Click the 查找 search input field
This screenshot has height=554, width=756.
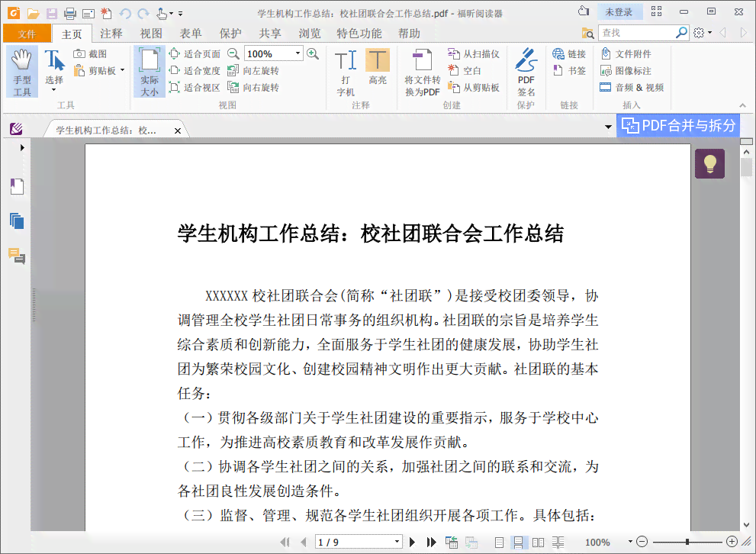(x=638, y=33)
